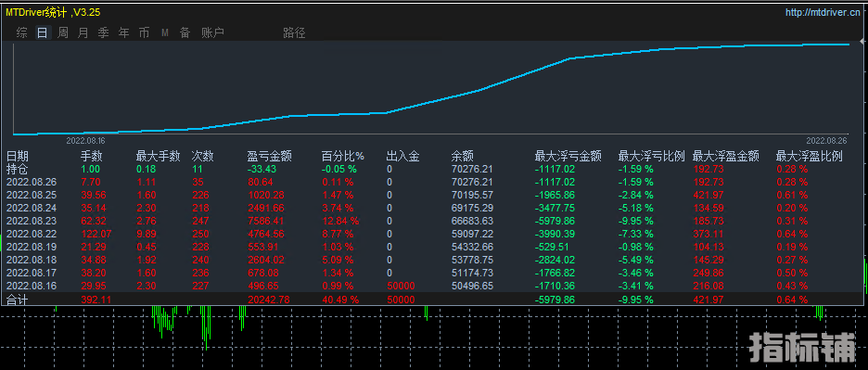
Task: Select the 2022.08.18 date row
Action: [31, 260]
